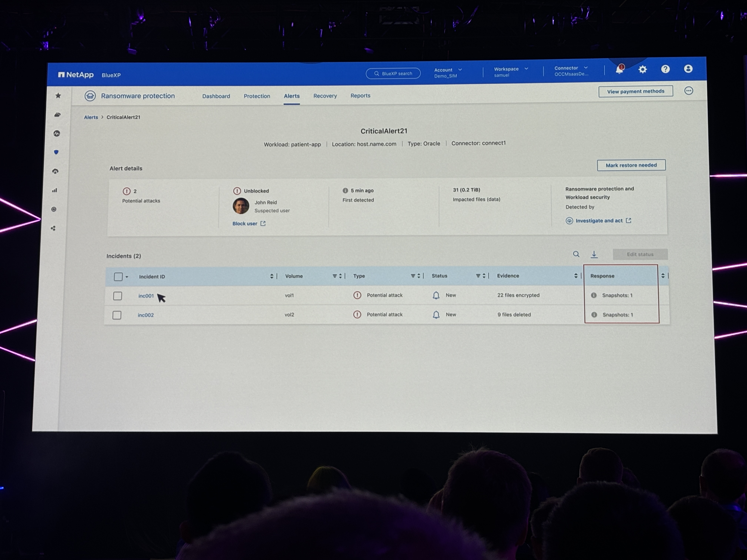Toggle the select-all incidents checkbox
This screenshot has width=747, height=560.
[x=118, y=277]
